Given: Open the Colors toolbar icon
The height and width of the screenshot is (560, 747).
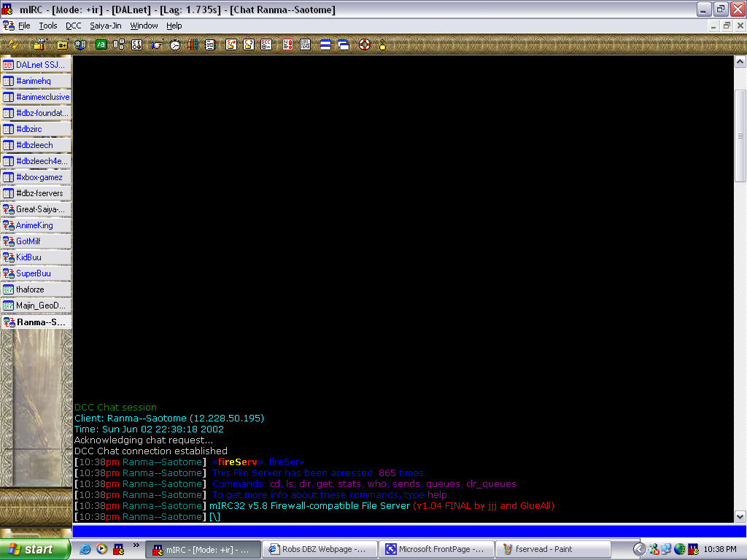Looking at the screenshot, I should (x=193, y=44).
